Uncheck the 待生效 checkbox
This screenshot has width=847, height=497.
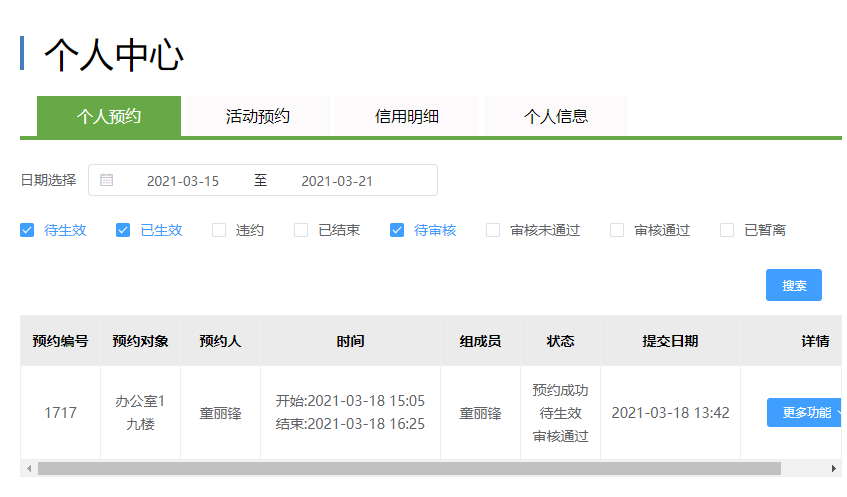point(27,230)
